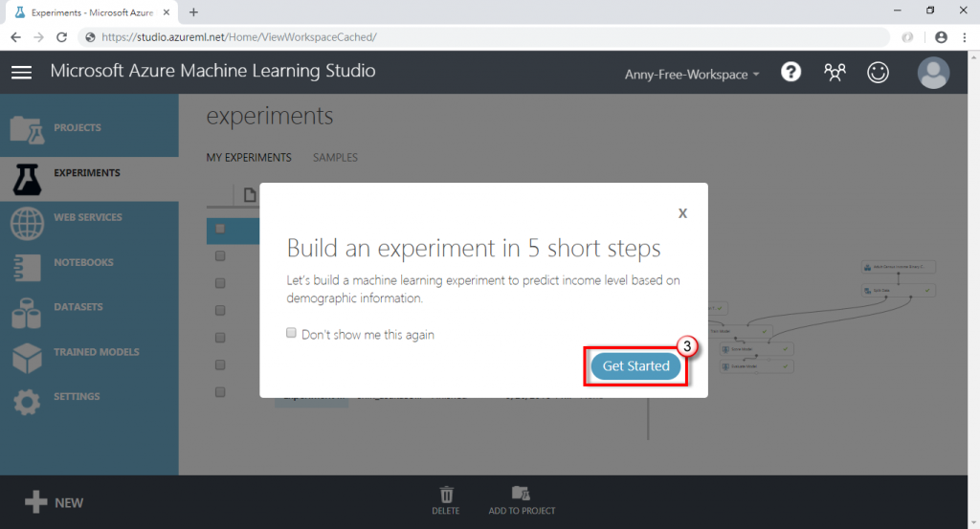Open Trained Models in the sidebar
The width and height of the screenshot is (980, 529).
pyautogui.click(x=89, y=357)
